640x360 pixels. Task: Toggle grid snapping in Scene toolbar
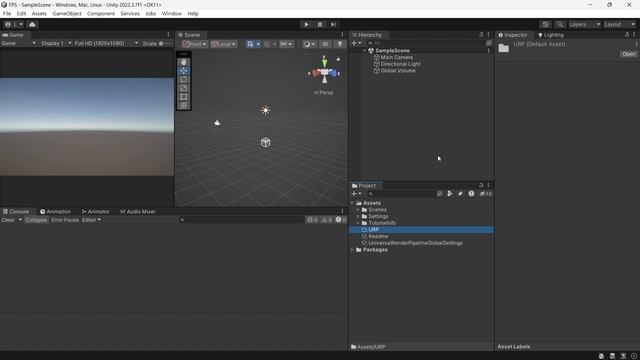click(267, 44)
